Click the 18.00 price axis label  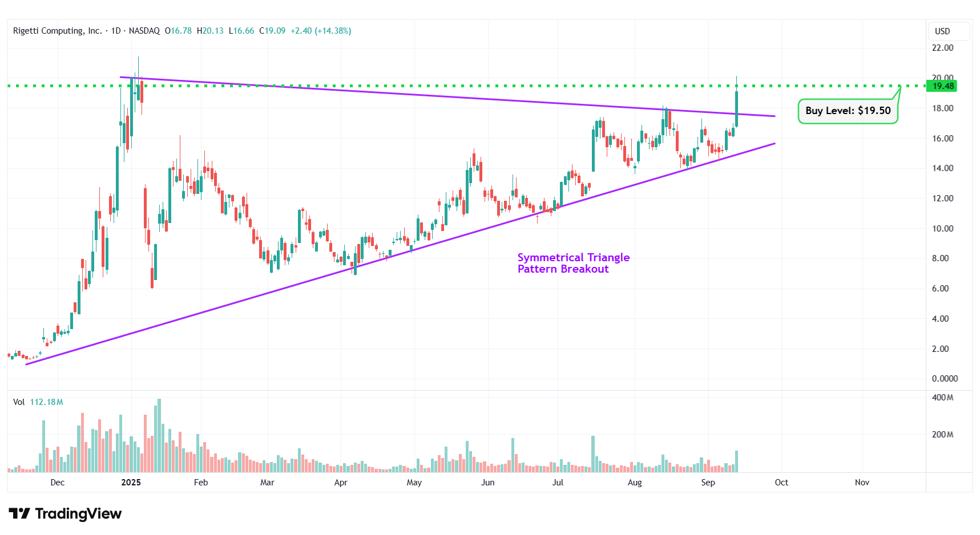point(943,108)
